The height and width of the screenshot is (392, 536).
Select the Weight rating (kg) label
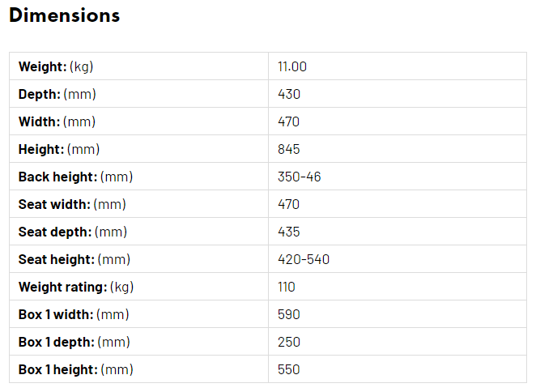tap(76, 287)
